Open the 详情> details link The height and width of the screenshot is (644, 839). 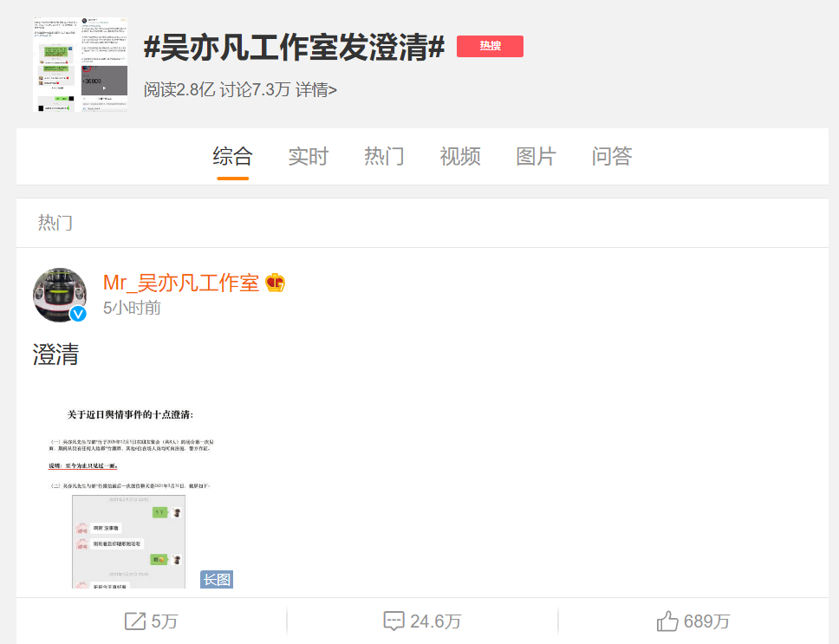[x=315, y=90]
